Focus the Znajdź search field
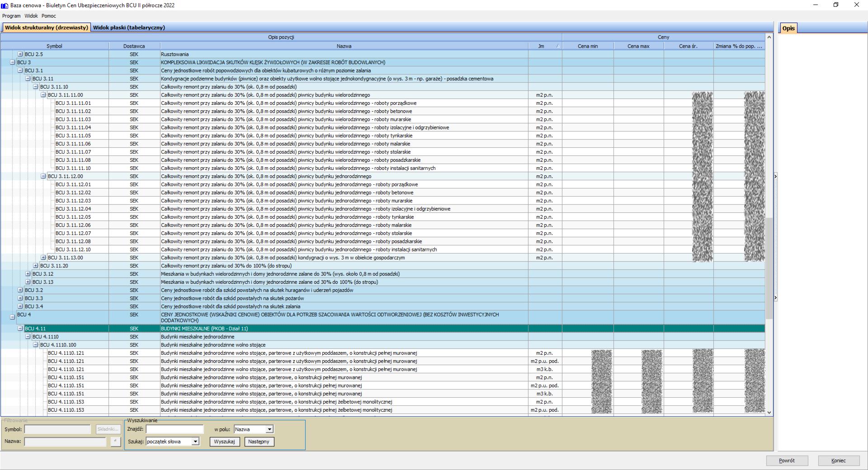This screenshot has width=868, height=470. pos(175,429)
